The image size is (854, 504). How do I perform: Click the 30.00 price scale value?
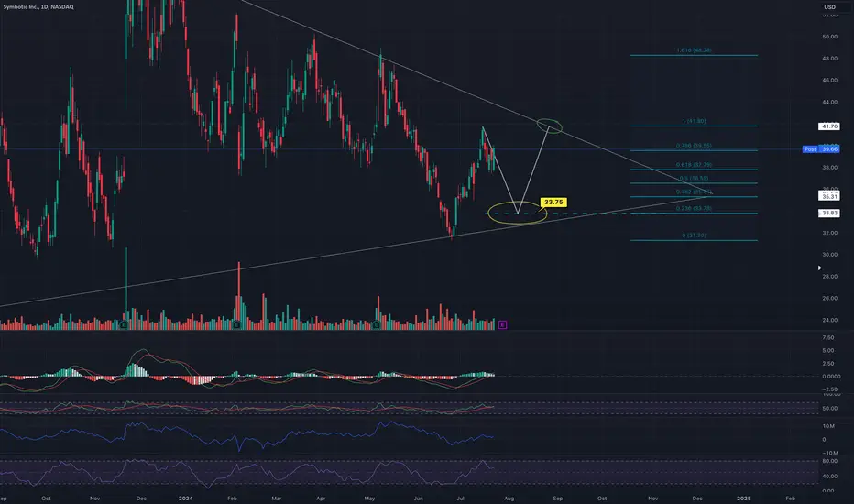(829, 255)
